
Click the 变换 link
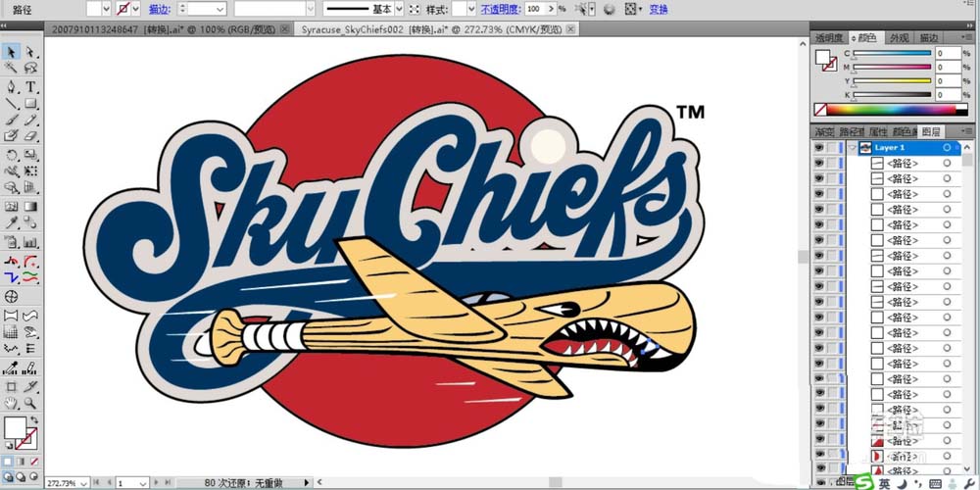coord(659,9)
